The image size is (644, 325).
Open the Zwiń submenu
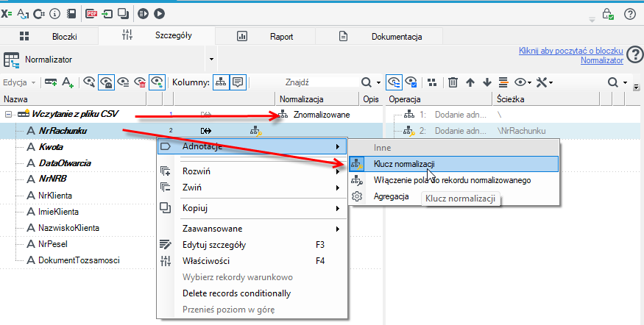(252, 187)
